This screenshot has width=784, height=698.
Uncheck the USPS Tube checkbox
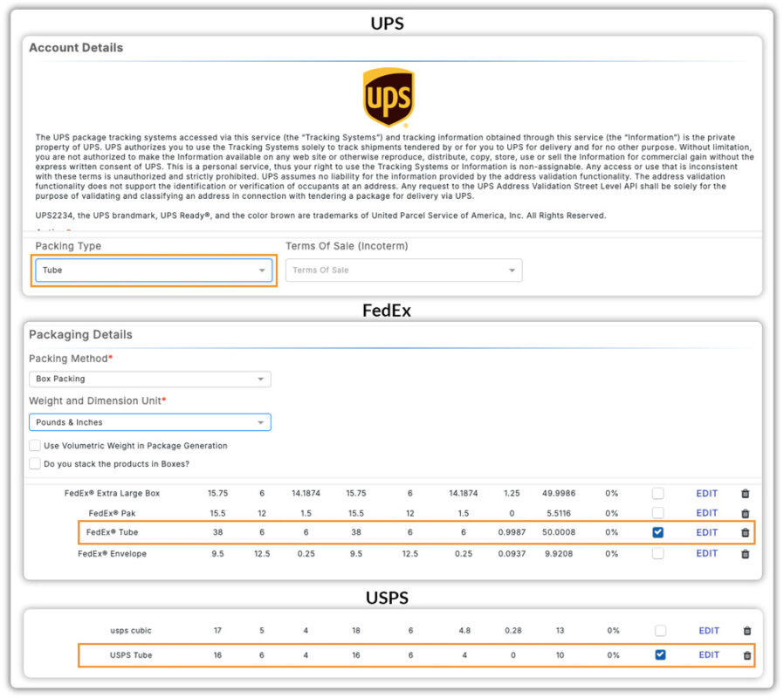coord(660,654)
